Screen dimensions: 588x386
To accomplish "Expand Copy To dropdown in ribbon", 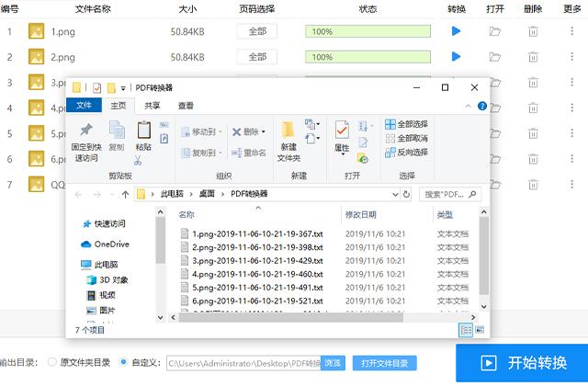I will (220, 153).
